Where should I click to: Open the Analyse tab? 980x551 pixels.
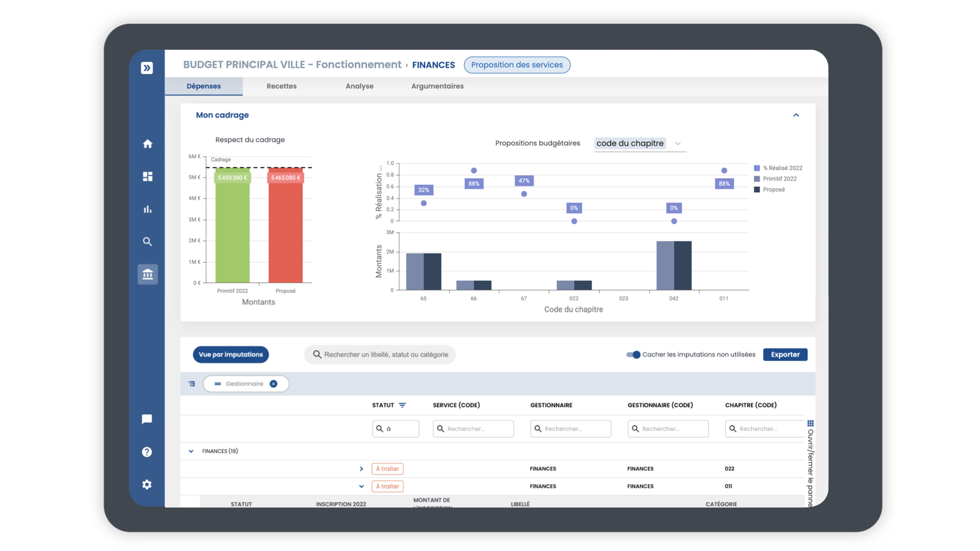pos(359,86)
